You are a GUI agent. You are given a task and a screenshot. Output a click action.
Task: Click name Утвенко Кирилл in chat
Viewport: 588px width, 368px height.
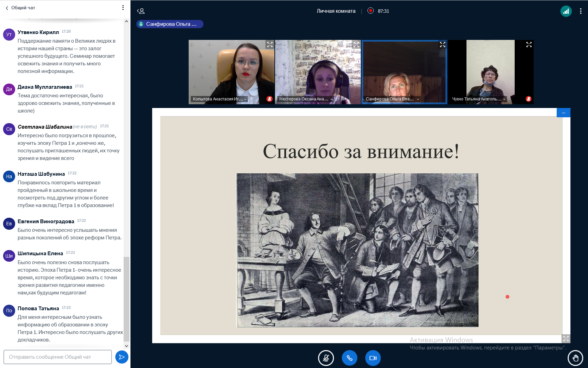point(38,32)
